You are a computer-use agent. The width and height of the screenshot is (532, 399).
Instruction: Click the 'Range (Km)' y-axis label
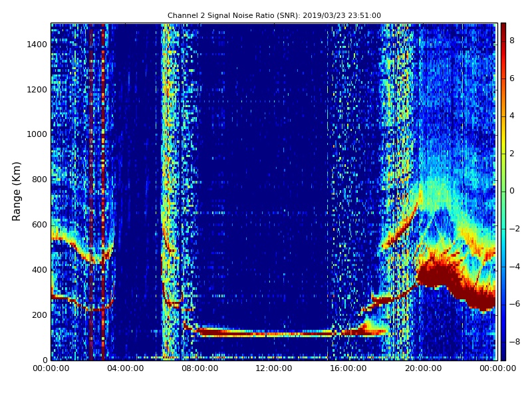16,192
